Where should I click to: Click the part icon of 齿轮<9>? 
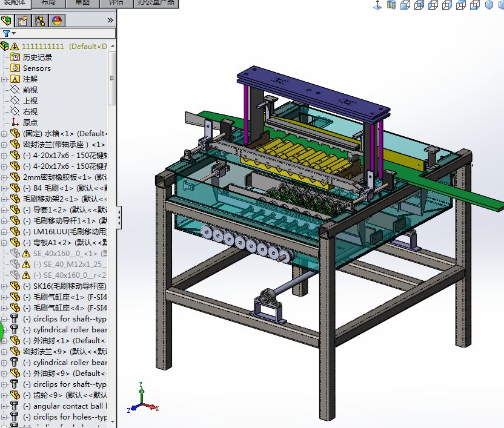pyautogui.click(x=15, y=395)
